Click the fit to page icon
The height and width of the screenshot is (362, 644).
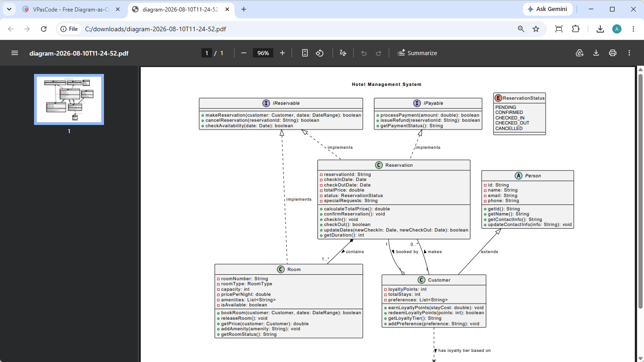(x=305, y=53)
